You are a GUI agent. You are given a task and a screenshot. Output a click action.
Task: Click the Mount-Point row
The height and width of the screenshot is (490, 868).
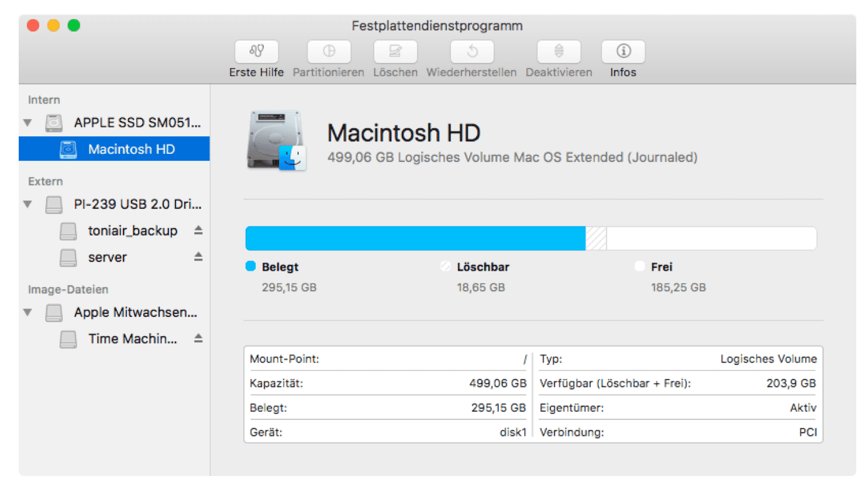coord(388,359)
